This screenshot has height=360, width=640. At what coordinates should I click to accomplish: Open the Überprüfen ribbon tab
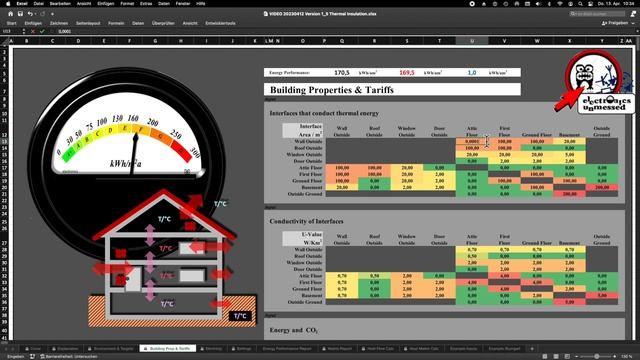[163, 23]
